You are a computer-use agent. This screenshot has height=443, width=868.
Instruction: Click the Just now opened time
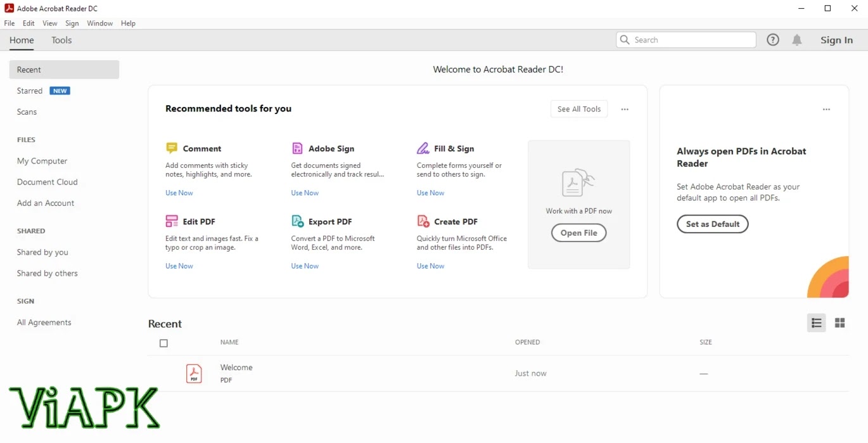pos(530,373)
